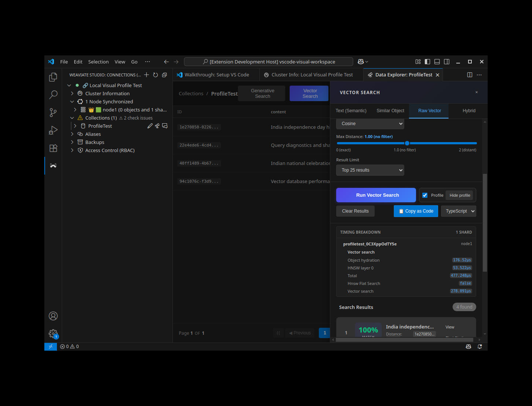
Task: Expand node1 tree item
Action: click(75, 110)
